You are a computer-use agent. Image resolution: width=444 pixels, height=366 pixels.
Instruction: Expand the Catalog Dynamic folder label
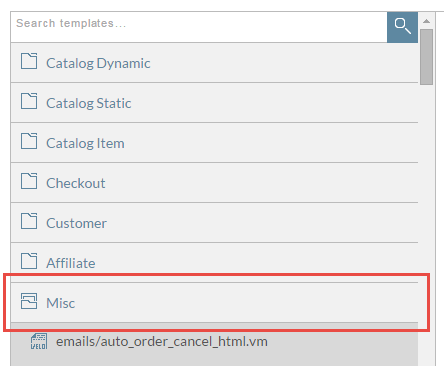(98, 63)
